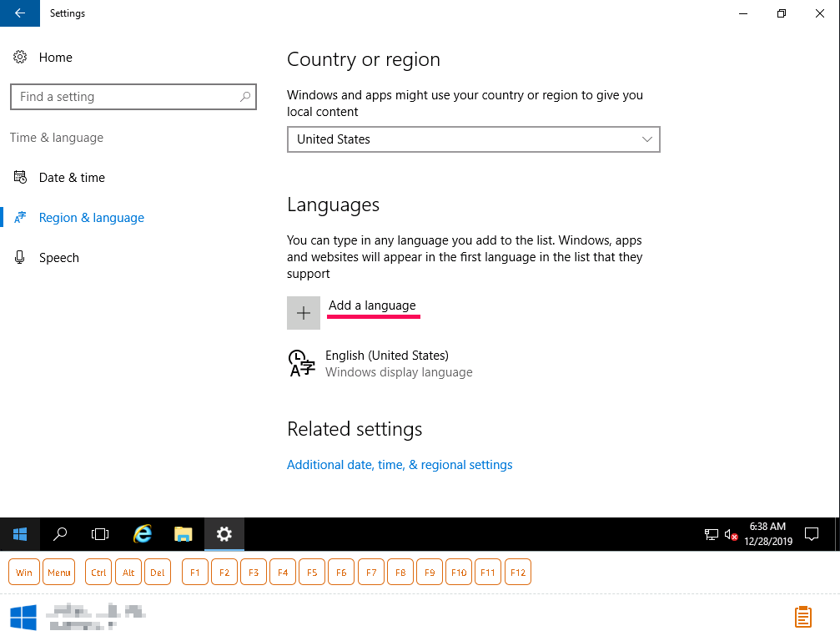
Task: Click the network tray icon
Action: (711, 534)
